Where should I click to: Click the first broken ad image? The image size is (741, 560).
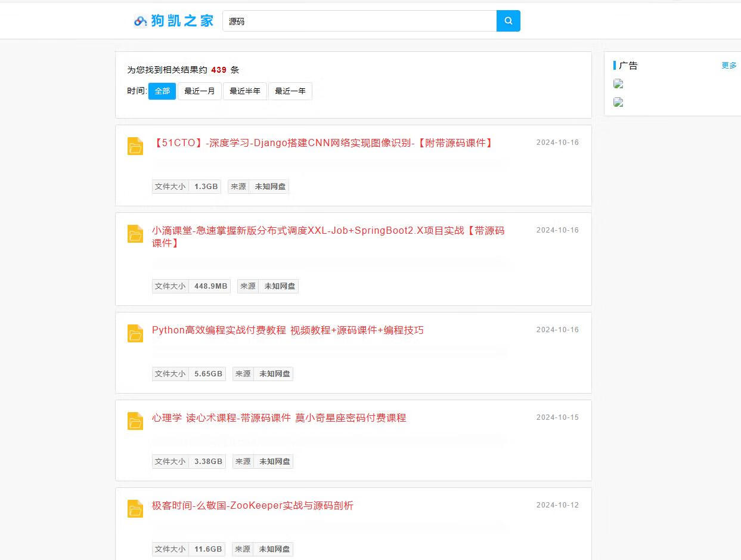point(618,84)
